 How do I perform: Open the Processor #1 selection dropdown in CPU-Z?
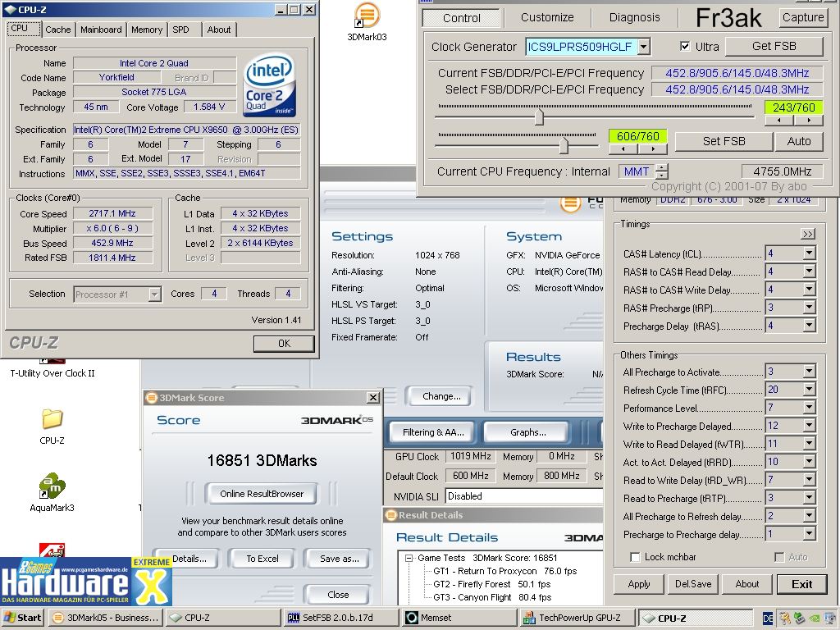click(x=155, y=294)
